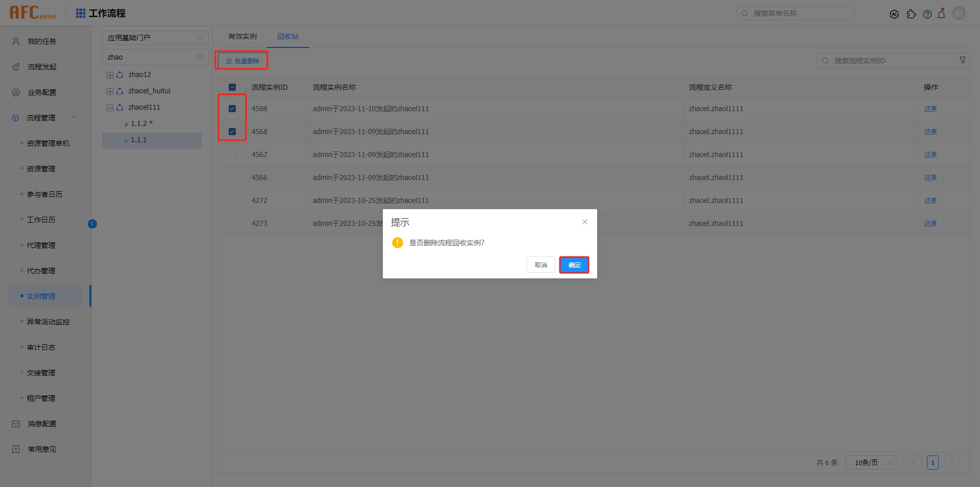Check the checkbox for instance 4567
980x487 pixels.
coord(232,154)
